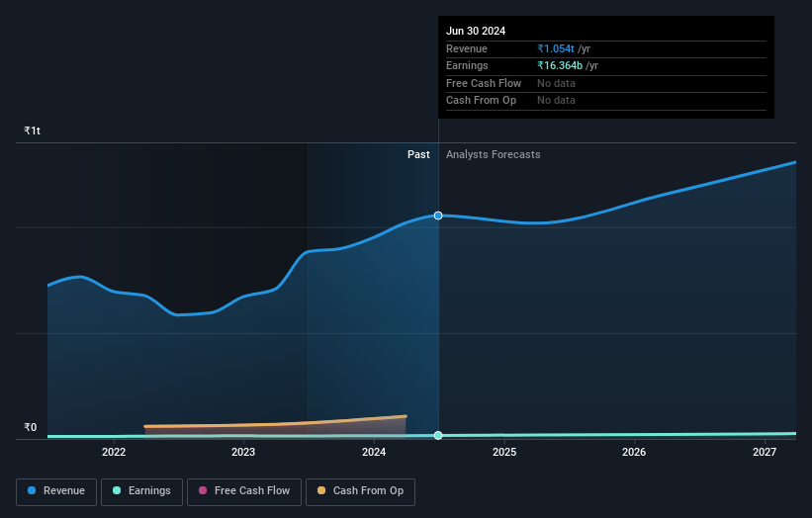Click the ₹1.054t revenue value in tooltip
812x518 pixels.
[x=556, y=48]
